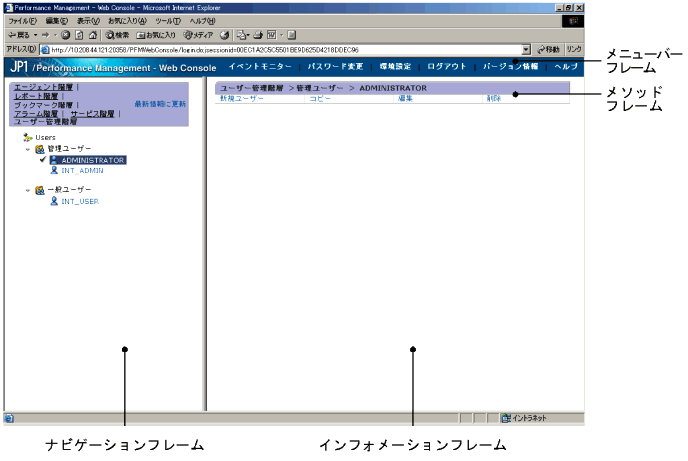Click コピー in the method frame
The image size is (688, 461).
320,99
